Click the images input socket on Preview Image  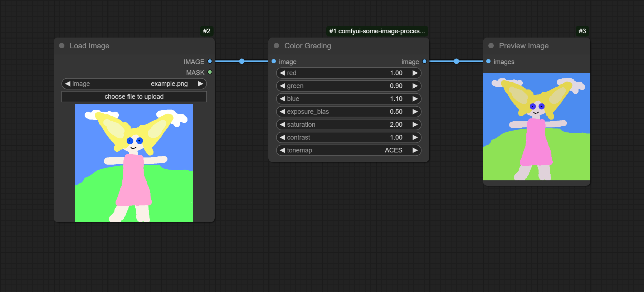[488, 62]
